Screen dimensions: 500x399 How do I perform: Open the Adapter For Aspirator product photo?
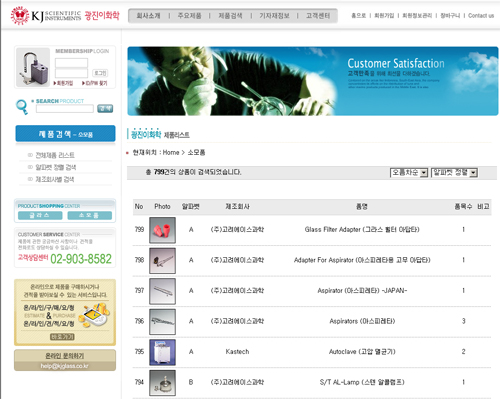(162, 261)
